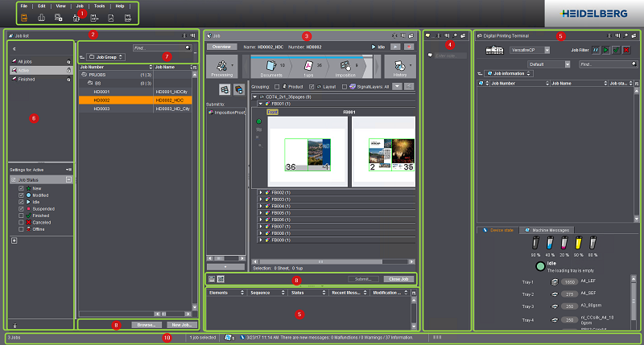Expand the FB002 sheet row

click(x=262, y=193)
